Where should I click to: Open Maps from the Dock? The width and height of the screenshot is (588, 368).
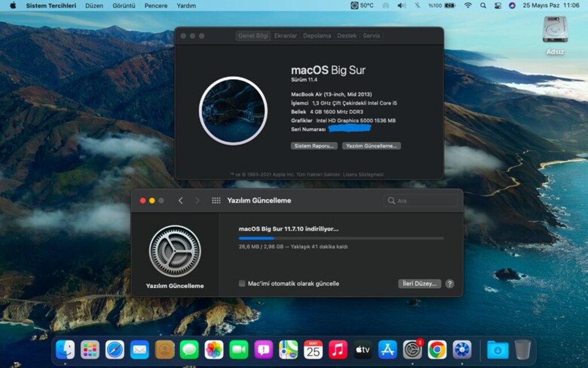[288, 350]
